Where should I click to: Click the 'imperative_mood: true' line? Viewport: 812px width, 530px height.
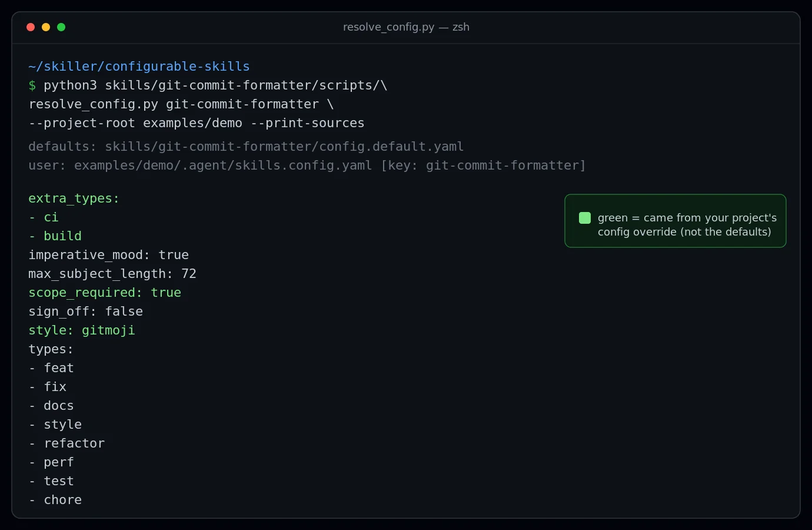click(109, 255)
